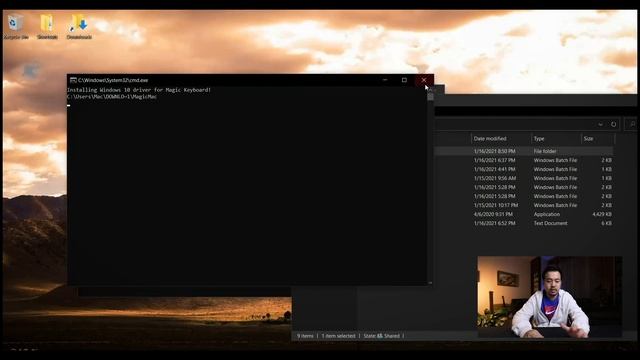
Task: Minimize the cmd.exe window
Action: 385,80
